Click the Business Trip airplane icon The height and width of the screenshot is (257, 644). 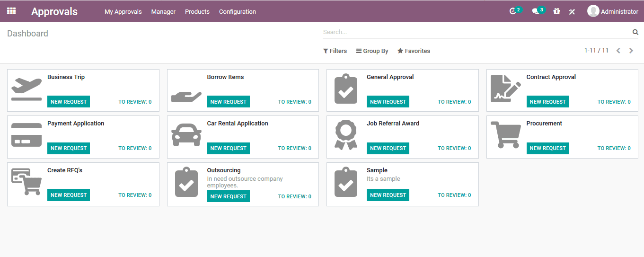26,90
